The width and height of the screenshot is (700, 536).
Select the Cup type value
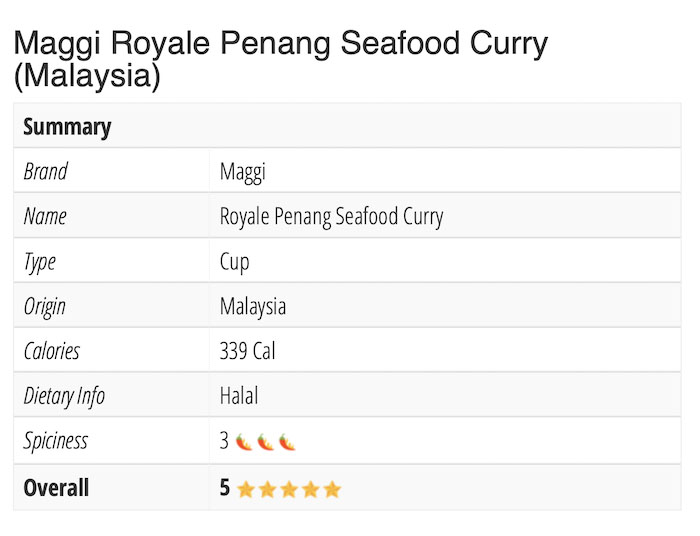pyautogui.click(x=235, y=262)
